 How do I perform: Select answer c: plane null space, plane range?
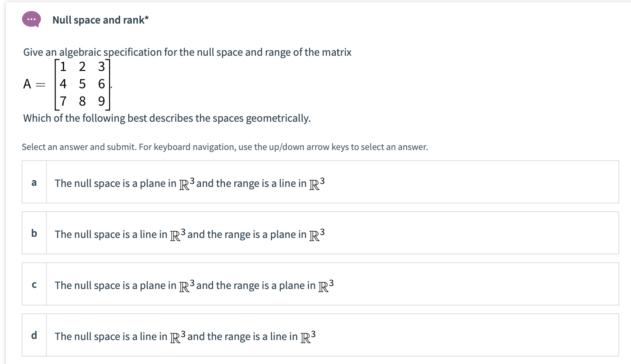(194, 285)
